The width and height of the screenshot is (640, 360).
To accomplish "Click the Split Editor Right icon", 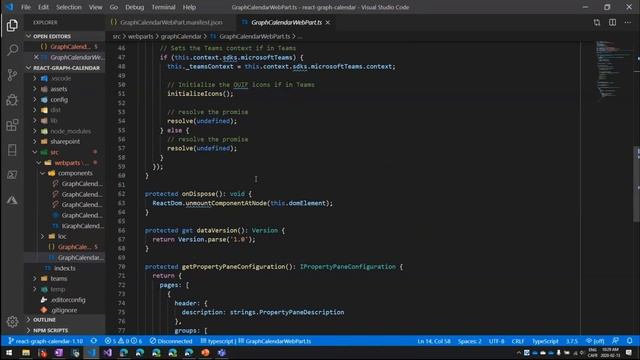I will [x=612, y=22].
